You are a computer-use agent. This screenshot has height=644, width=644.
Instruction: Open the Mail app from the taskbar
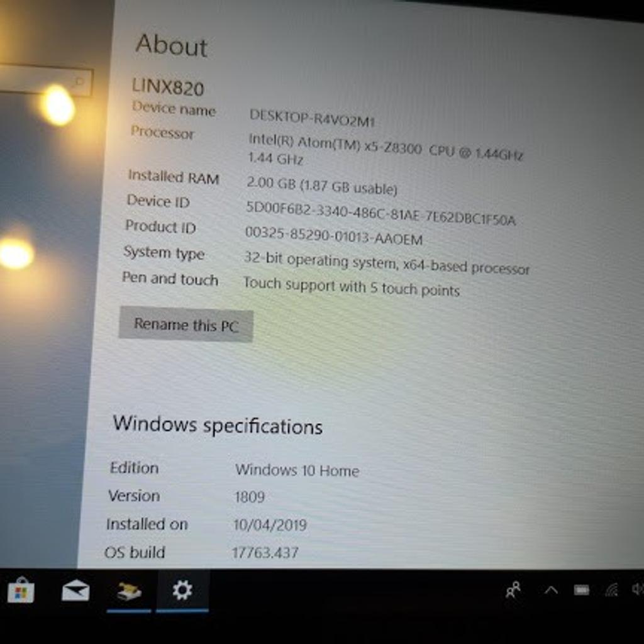pos(75,591)
